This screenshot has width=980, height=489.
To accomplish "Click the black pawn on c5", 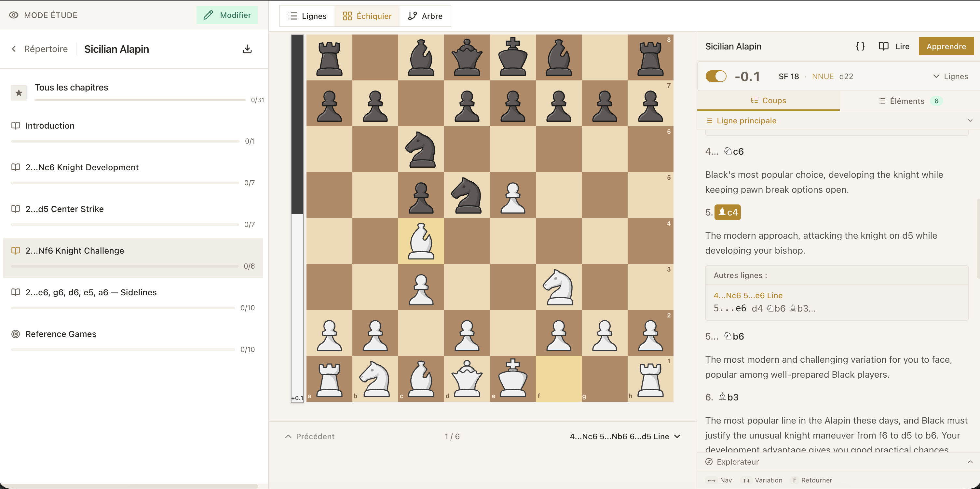I will pyautogui.click(x=421, y=198).
